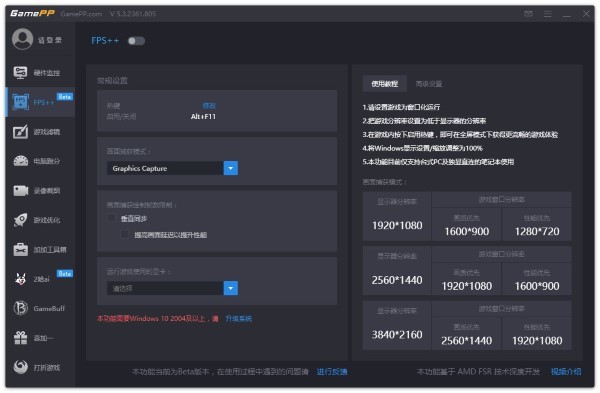This screenshot has height=393, width=600.
Task: Toggle the FPS++ master switch
Action: click(x=136, y=41)
